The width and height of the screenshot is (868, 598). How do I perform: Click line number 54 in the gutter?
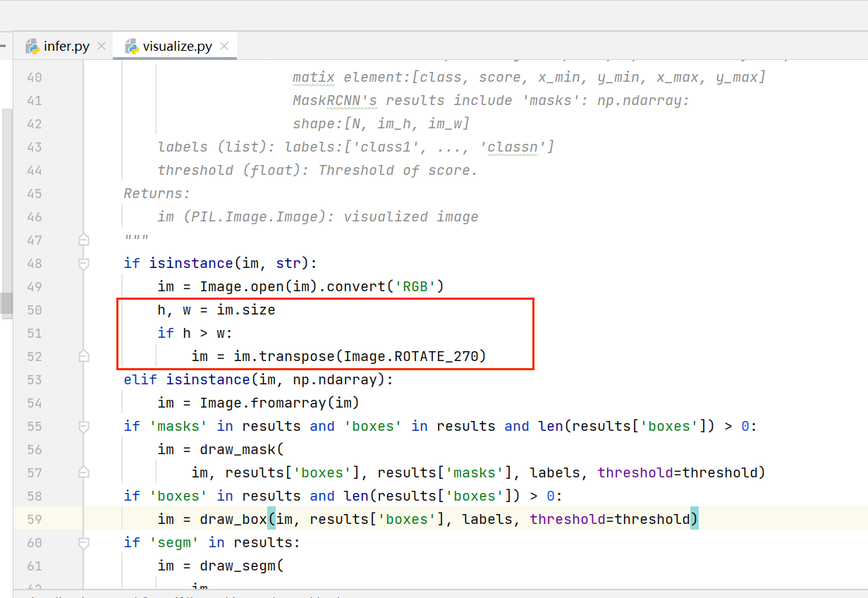34,403
